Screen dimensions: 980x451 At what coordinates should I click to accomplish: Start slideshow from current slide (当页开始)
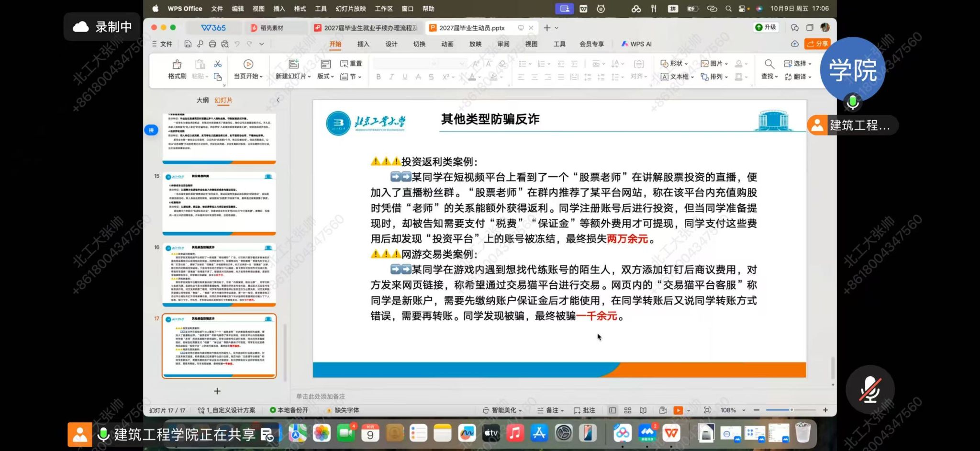pyautogui.click(x=248, y=69)
